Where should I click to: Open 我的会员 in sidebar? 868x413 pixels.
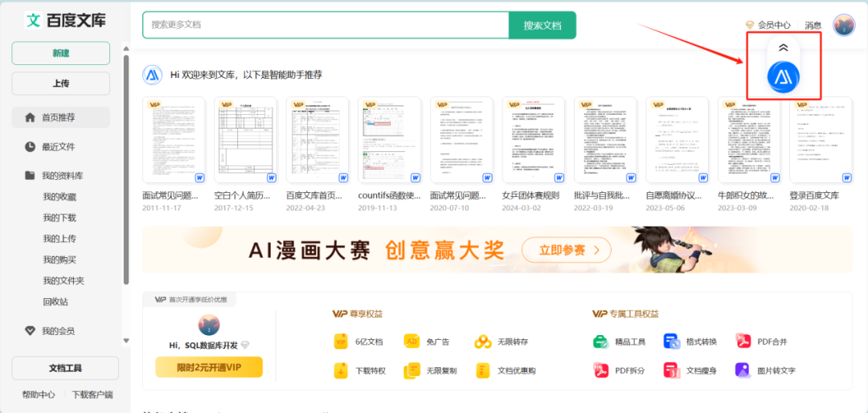point(58,331)
